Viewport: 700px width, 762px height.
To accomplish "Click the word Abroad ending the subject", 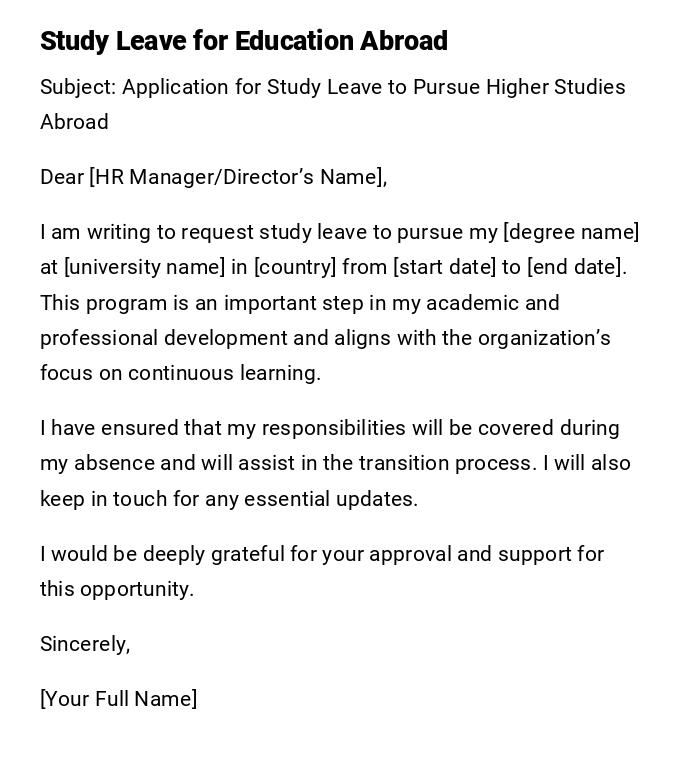I will click(x=74, y=122).
